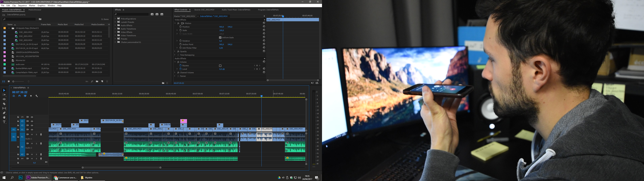Screen dimensions: 644x181
Task: Select the Ripple Edit tool
Action: [x=4, y=99]
